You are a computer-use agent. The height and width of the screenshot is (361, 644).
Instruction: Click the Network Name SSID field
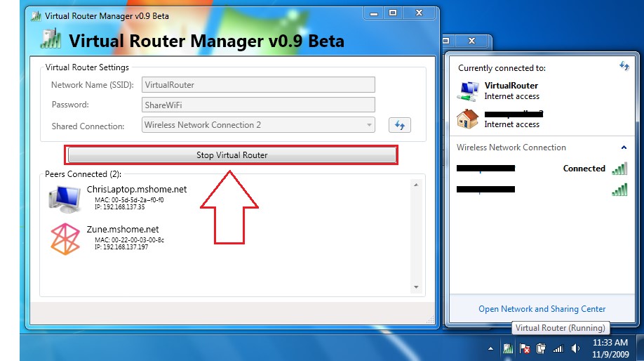[258, 85]
